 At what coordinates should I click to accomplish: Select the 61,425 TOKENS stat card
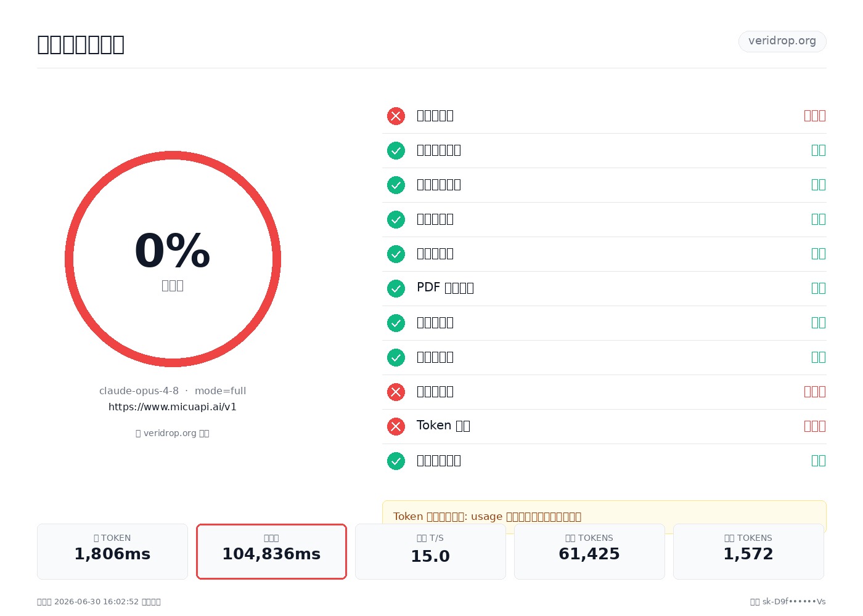[x=589, y=551]
